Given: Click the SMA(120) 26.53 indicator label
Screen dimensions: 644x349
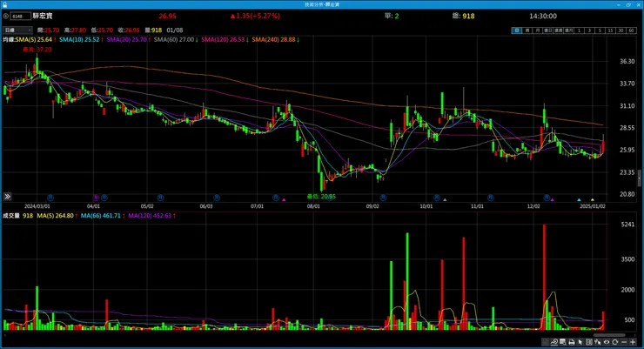Looking at the screenshot, I should pos(225,39).
